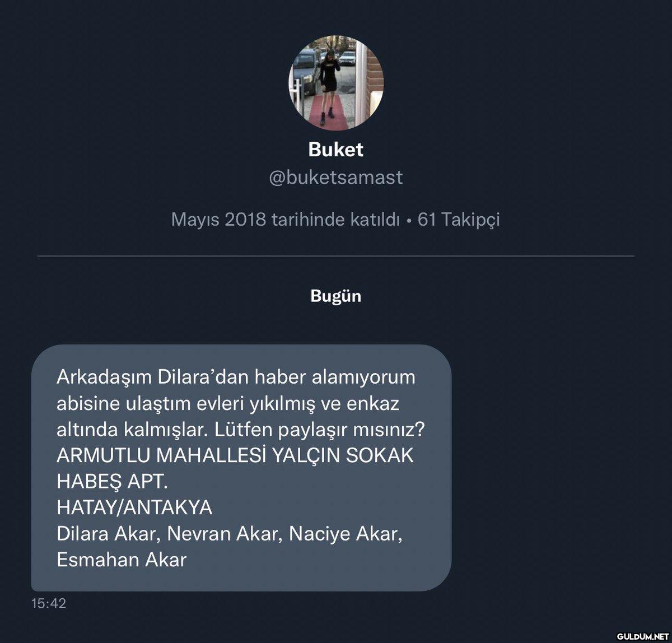The width and height of the screenshot is (672, 643).
Task: Select the name Dilara Akar
Action: click(105, 533)
